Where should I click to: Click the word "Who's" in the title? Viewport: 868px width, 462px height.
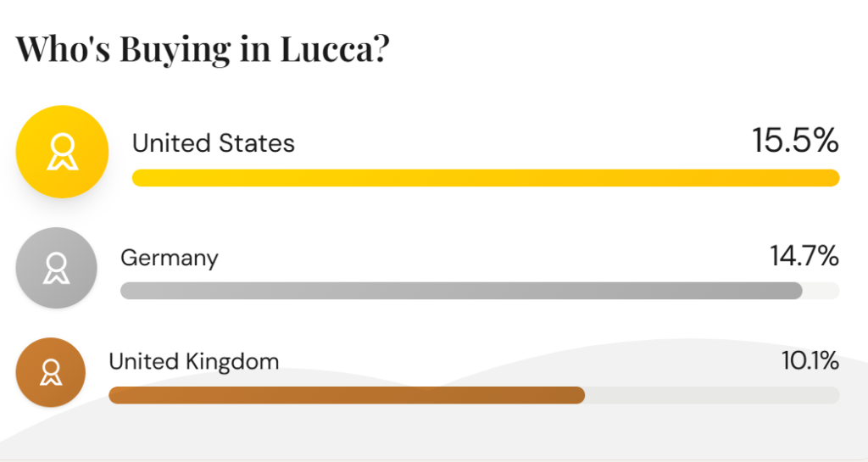coord(62,48)
